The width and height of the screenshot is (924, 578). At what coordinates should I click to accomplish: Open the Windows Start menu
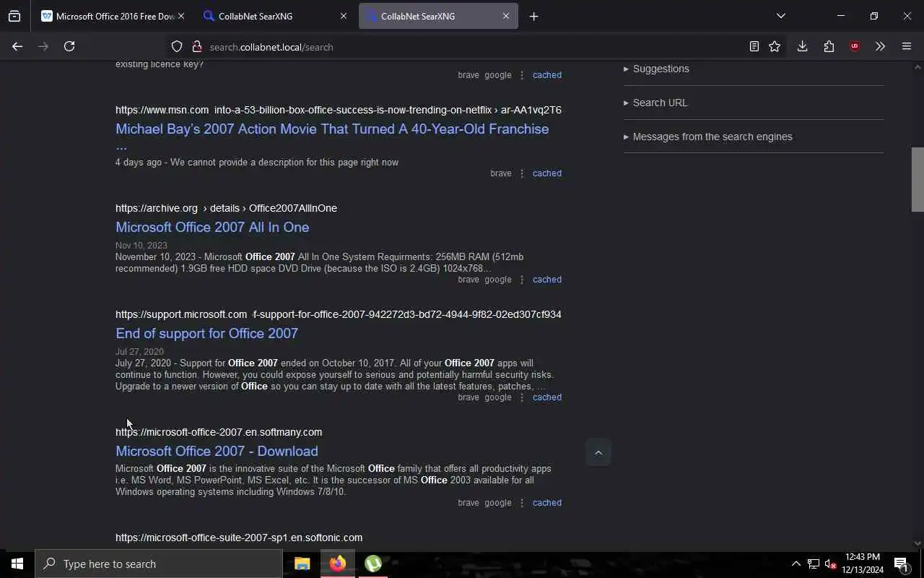tap(17, 564)
